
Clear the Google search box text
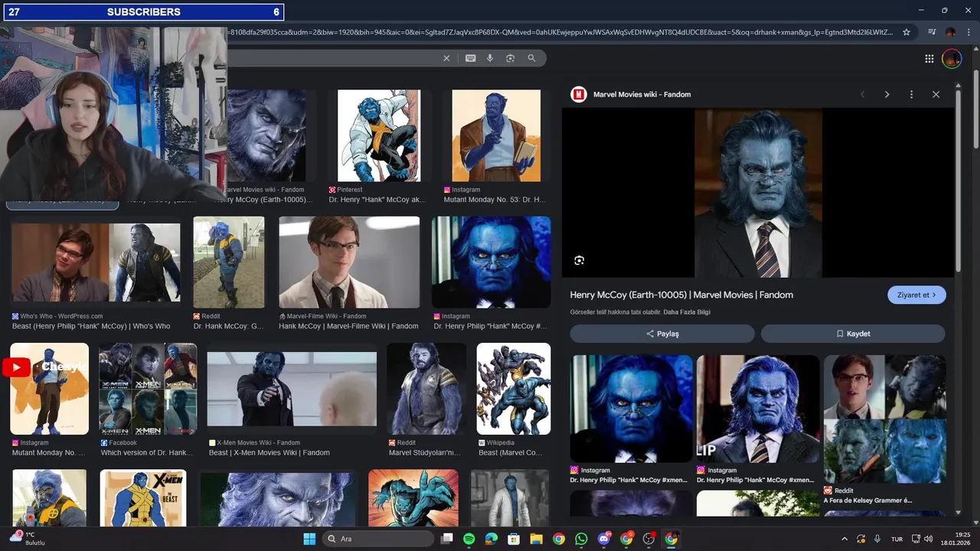pyautogui.click(x=447, y=58)
